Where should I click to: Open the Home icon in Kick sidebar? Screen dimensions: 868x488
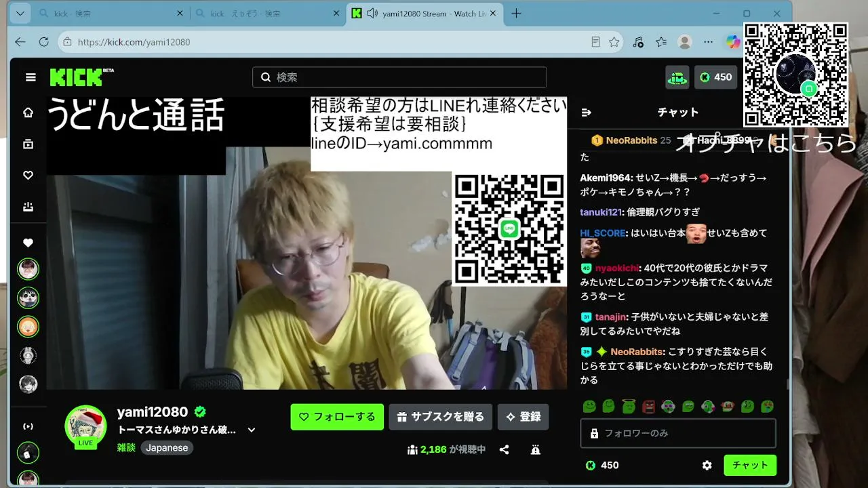[x=28, y=113]
